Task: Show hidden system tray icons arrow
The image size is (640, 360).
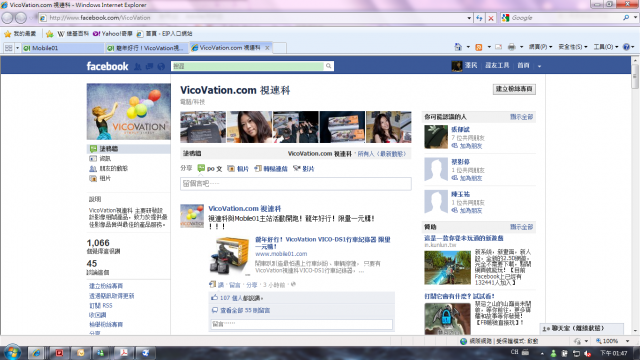Action: [x=542, y=353]
